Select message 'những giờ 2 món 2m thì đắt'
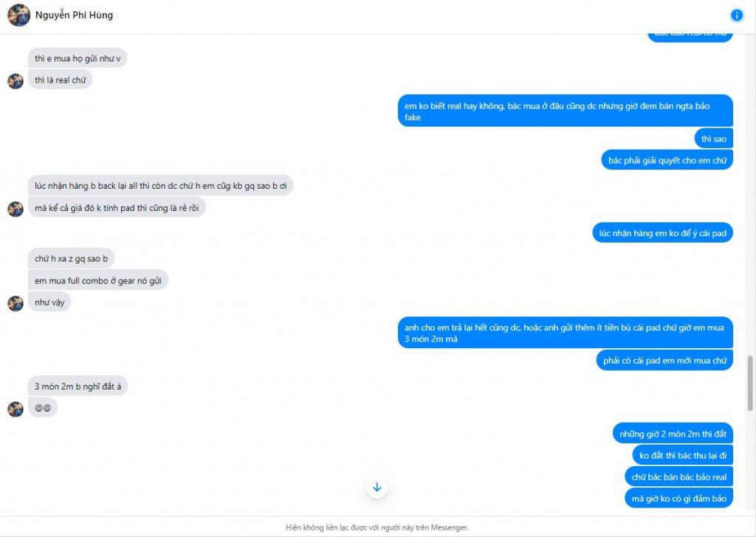The height and width of the screenshot is (537, 756). (x=673, y=434)
